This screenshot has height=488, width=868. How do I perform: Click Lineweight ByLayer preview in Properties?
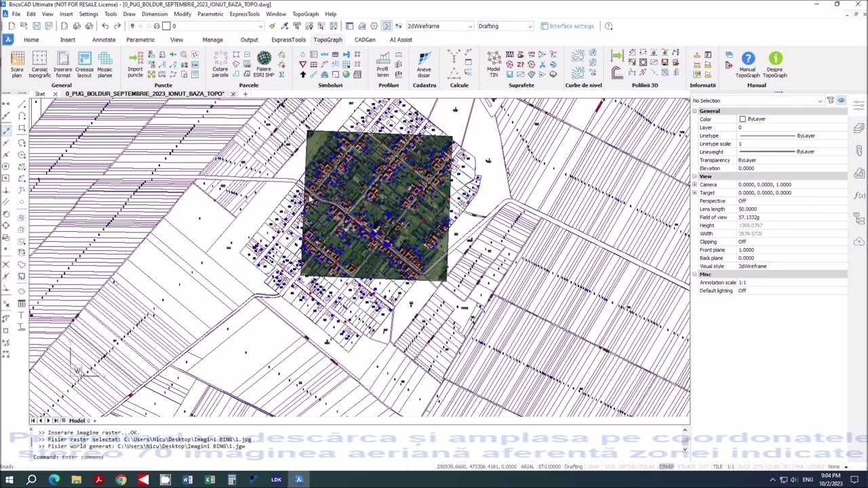(766, 152)
